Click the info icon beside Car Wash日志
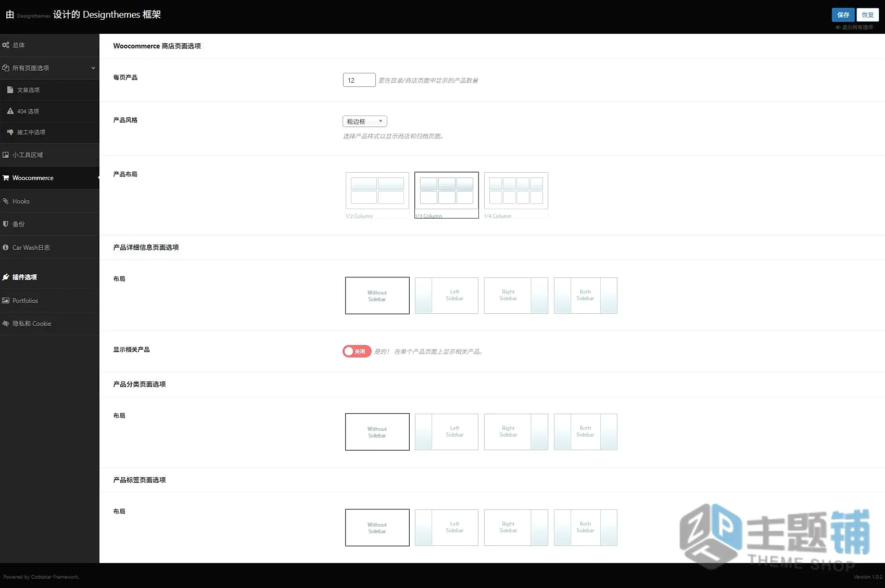885x588 pixels. 6,248
